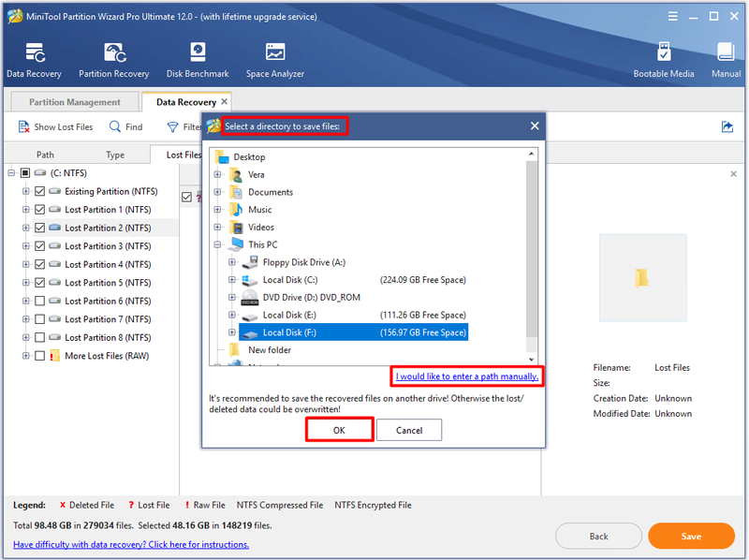
Task: Open the Data Recovery tool icon
Action: click(35, 52)
